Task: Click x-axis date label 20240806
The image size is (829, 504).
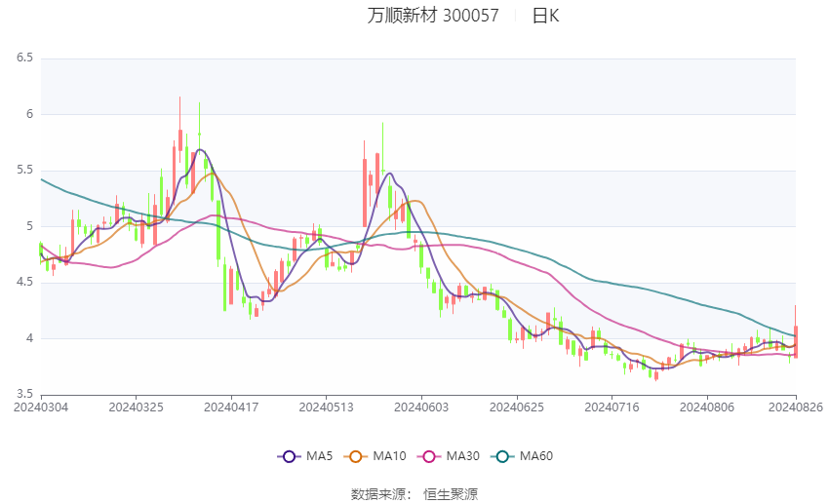Action: [707, 407]
